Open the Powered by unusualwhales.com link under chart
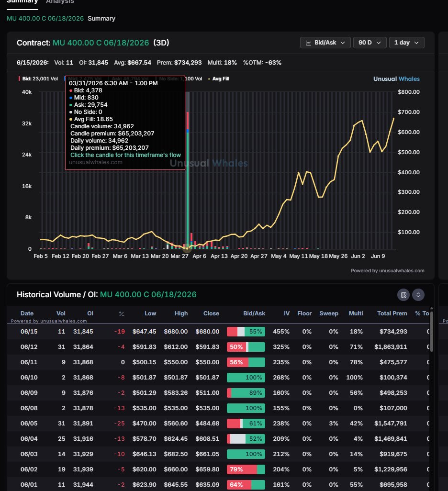 pos(388,270)
